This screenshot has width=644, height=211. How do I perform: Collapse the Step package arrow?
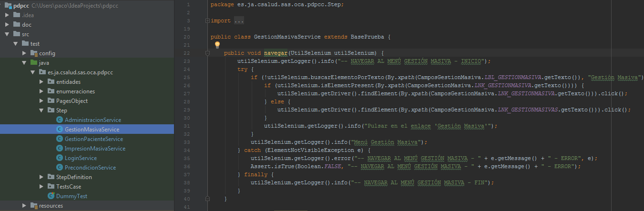pyautogui.click(x=41, y=111)
